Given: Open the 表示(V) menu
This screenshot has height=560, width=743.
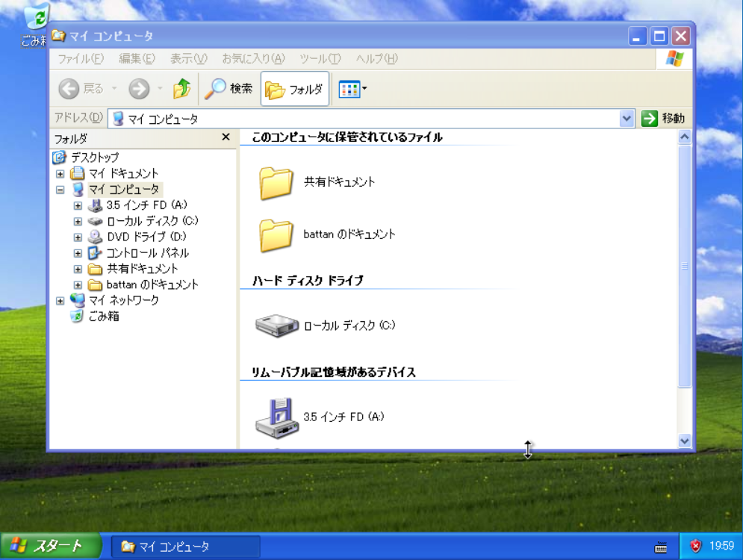Looking at the screenshot, I should [x=189, y=59].
